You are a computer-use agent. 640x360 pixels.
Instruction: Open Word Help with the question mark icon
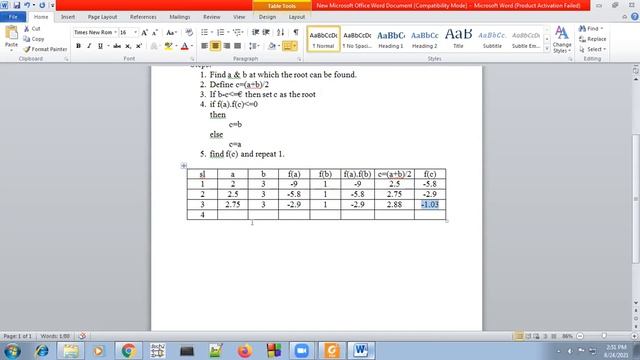coord(635,17)
